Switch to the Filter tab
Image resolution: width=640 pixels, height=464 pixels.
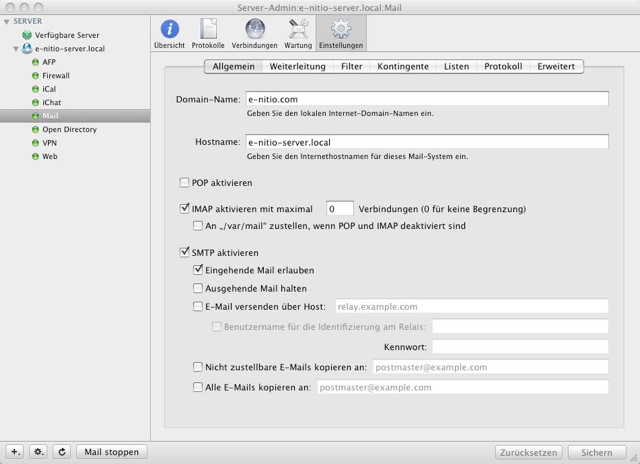[351, 67]
